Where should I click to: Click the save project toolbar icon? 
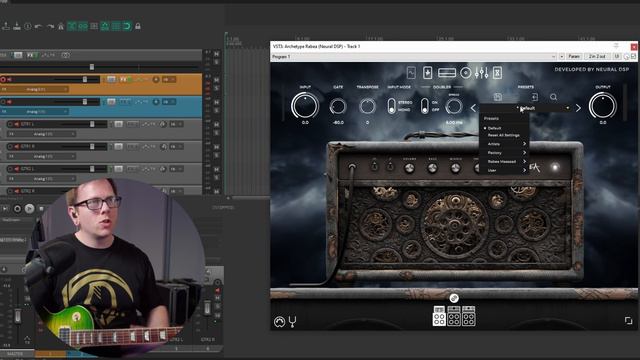coord(17,27)
